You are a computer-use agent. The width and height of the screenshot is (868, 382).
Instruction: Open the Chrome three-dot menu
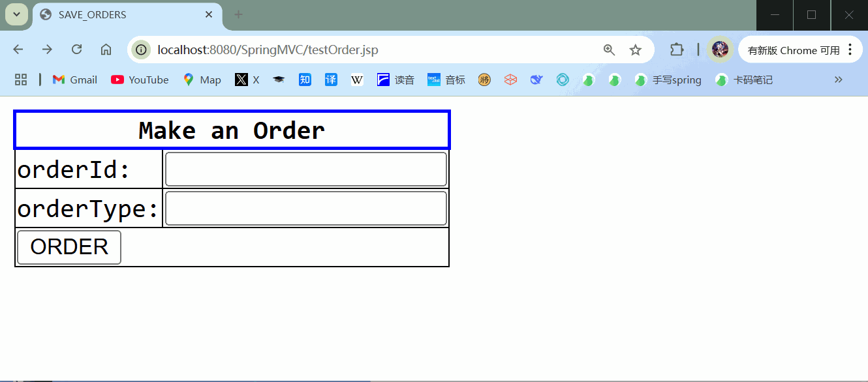tap(850, 50)
